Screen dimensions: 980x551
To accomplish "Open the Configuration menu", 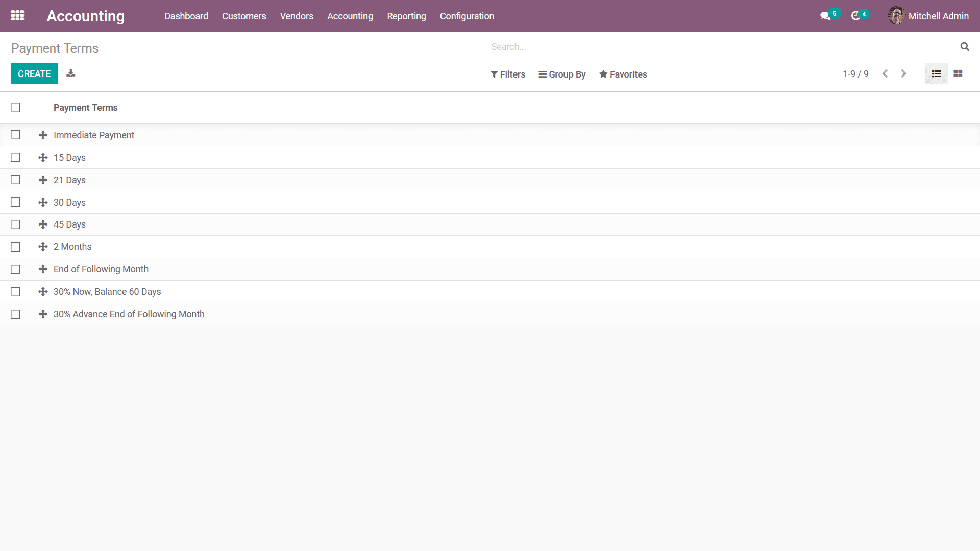I will [x=467, y=16].
